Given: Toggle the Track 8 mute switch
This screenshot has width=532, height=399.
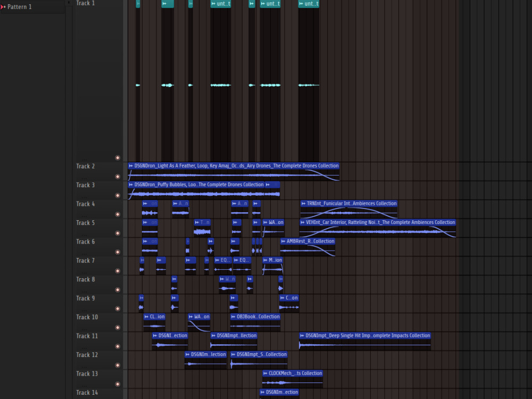Looking at the screenshot, I should pyautogui.click(x=118, y=290).
